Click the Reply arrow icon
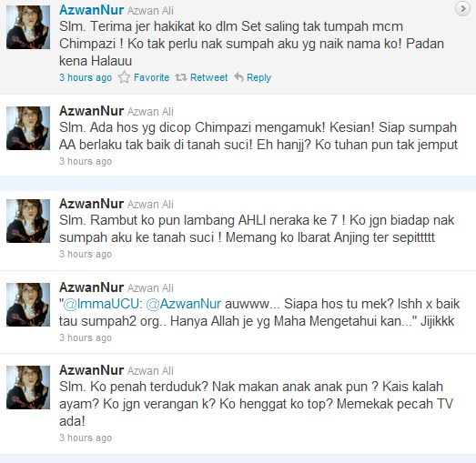 click(x=239, y=77)
